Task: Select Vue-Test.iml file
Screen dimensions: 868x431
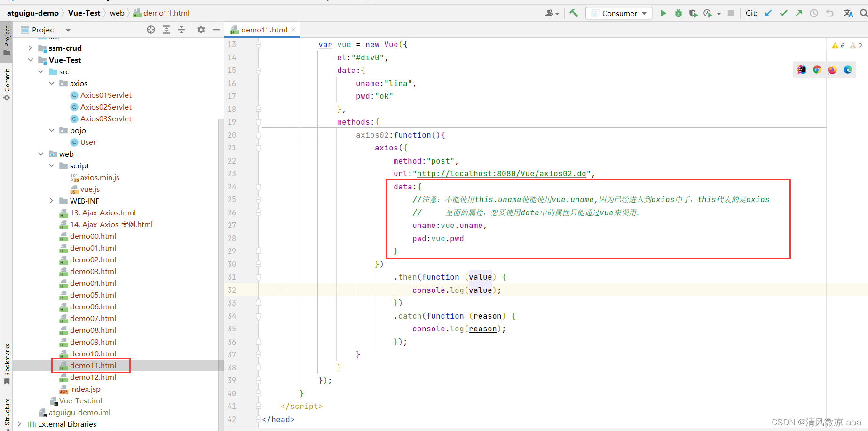Action: [x=80, y=400]
